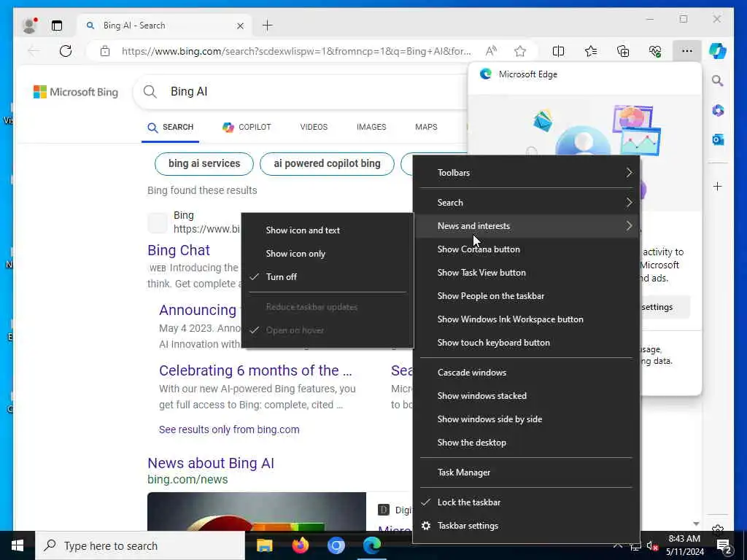Switch to the COPILOT tab
This screenshot has height=560, width=747.
(247, 127)
